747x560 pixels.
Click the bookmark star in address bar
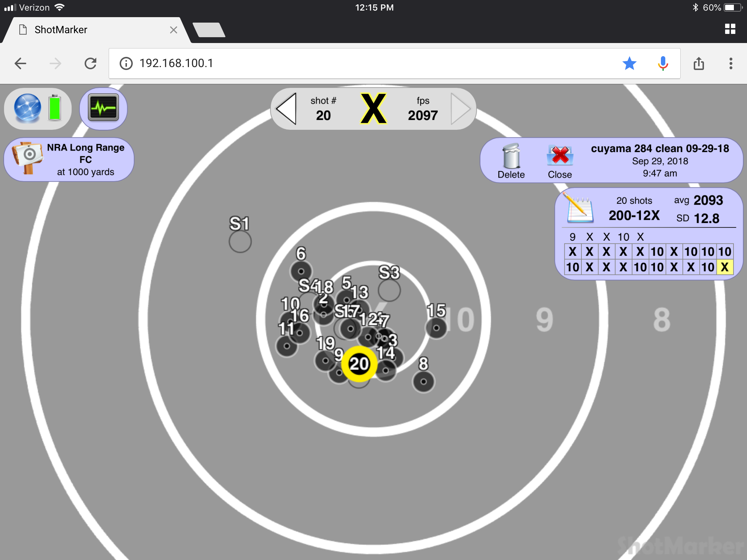coord(629,63)
